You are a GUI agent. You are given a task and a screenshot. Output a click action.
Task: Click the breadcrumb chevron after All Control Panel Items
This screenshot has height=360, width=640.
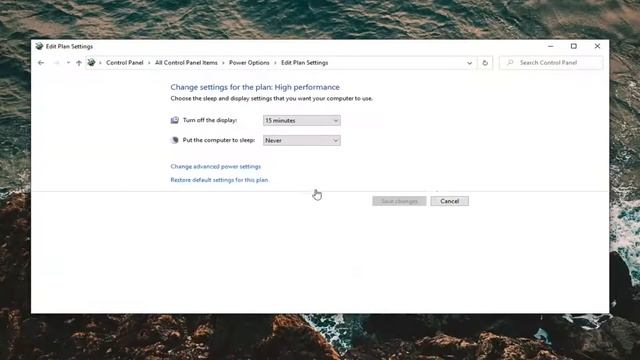coord(223,63)
